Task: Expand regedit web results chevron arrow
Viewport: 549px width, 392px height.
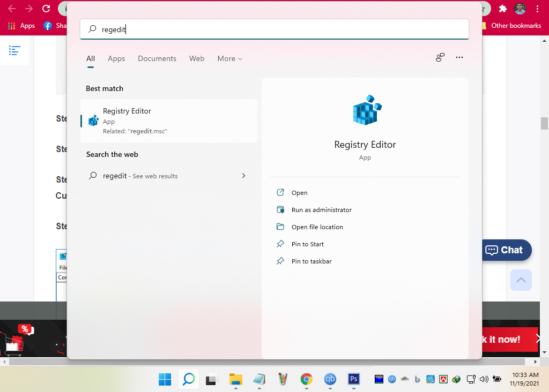Action: 243,176
